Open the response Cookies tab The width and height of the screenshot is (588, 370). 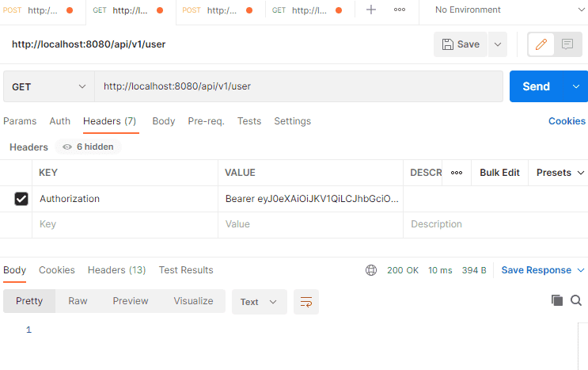[x=57, y=270]
